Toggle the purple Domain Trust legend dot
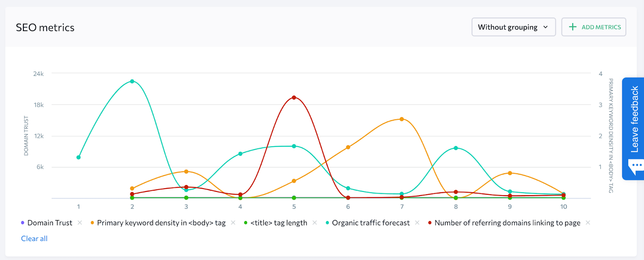 23,222
